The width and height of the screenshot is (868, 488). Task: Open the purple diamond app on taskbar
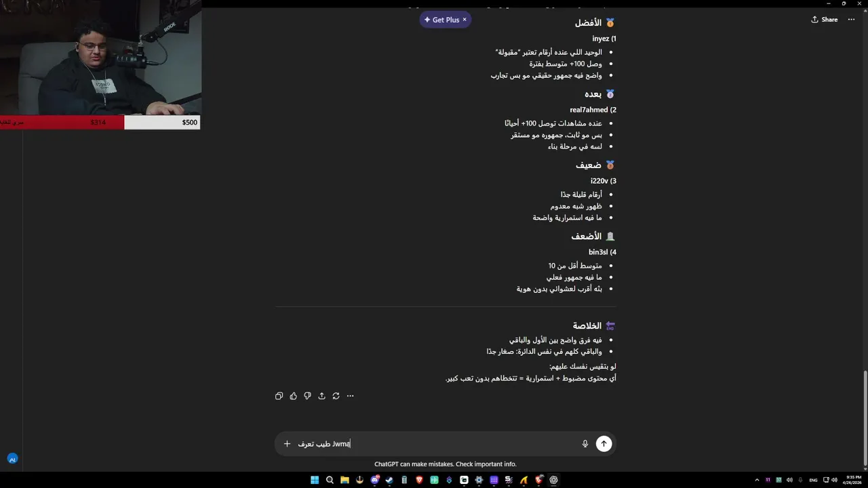click(x=449, y=480)
